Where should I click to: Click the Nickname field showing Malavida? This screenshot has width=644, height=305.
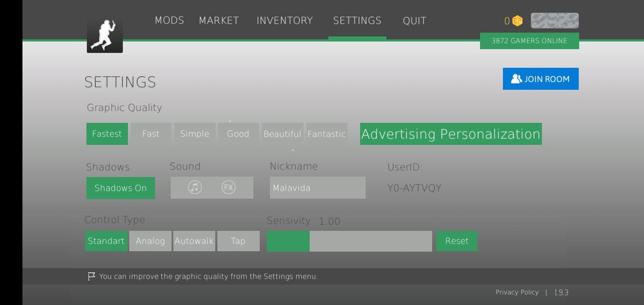pos(318,188)
